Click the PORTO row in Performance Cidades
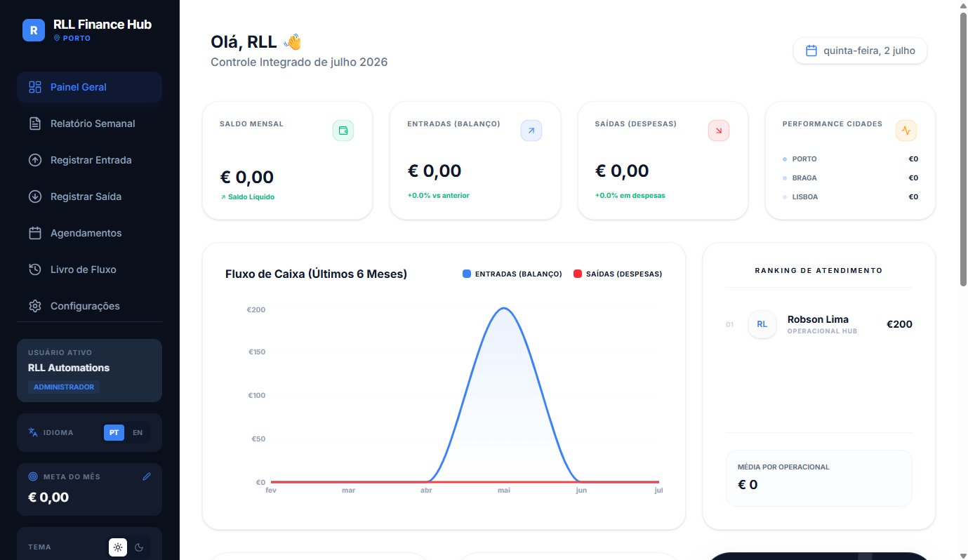The height and width of the screenshot is (560, 968). (850, 159)
